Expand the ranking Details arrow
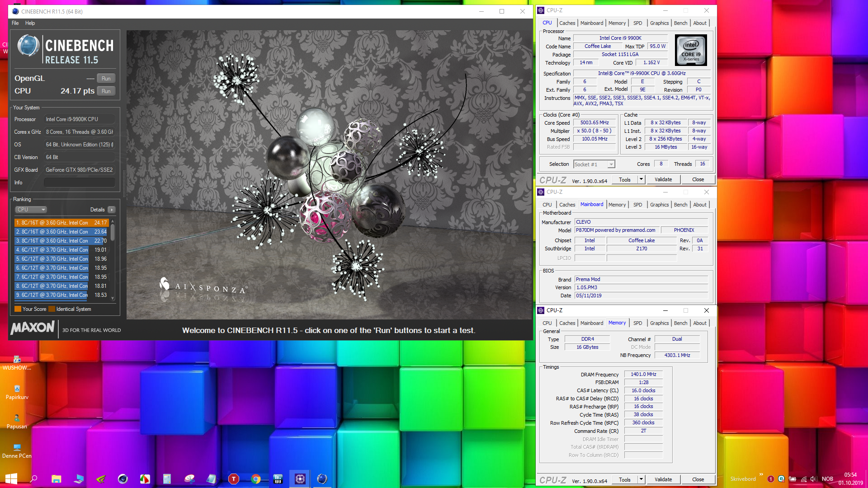This screenshot has height=488, width=868. 112,210
